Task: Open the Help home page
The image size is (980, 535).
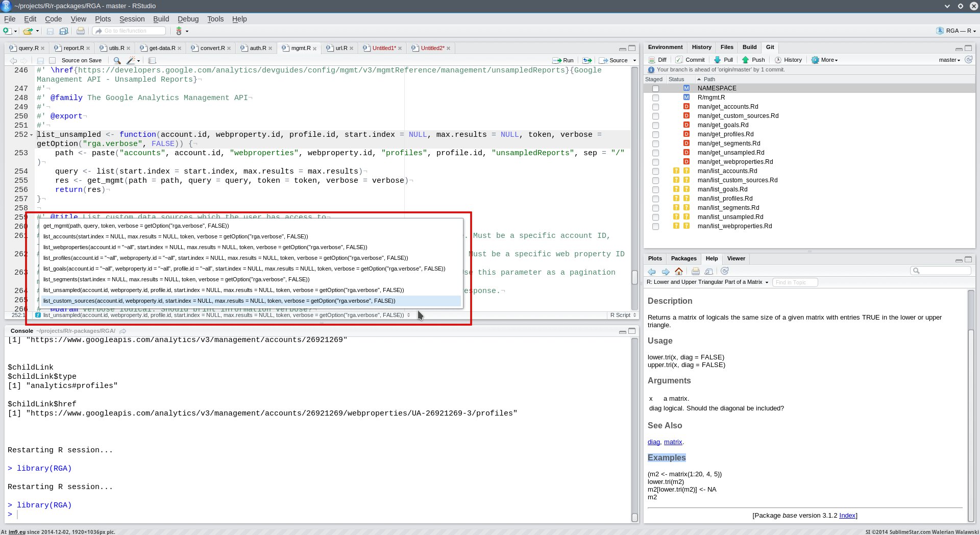Action: pos(679,271)
